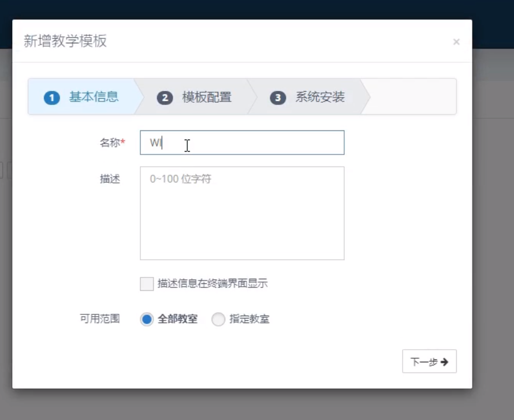Go to the 模板配置 step label
This screenshot has height=420, width=514.
pos(207,97)
